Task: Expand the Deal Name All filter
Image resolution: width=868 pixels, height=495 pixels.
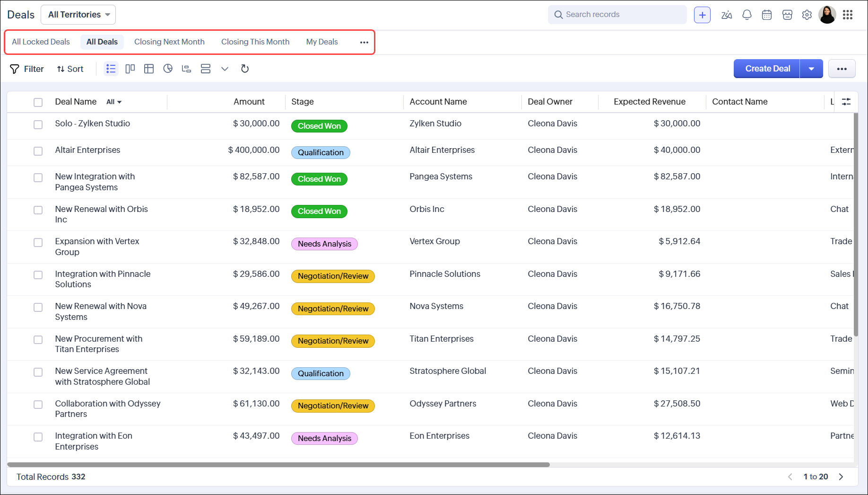Action: click(x=114, y=102)
